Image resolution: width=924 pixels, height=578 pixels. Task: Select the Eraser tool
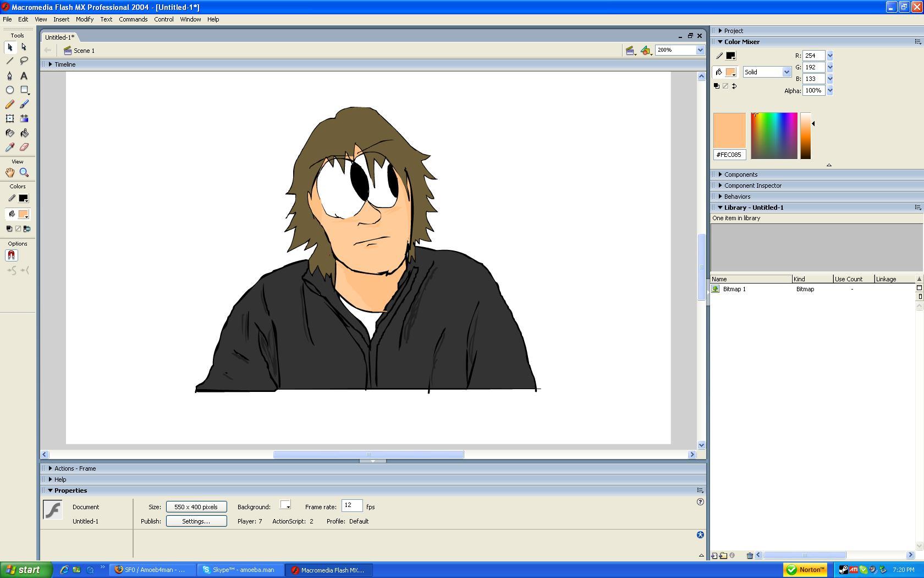24,148
